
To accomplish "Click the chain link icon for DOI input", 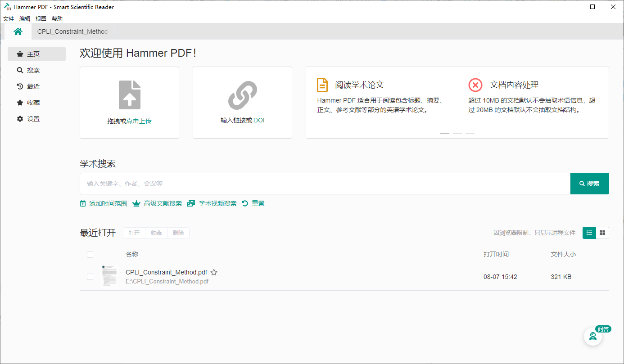I will [243, 95].
